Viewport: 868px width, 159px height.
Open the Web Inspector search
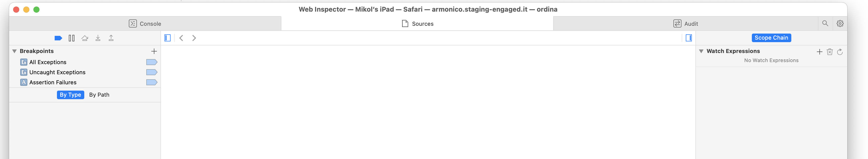tap(825, 23)
